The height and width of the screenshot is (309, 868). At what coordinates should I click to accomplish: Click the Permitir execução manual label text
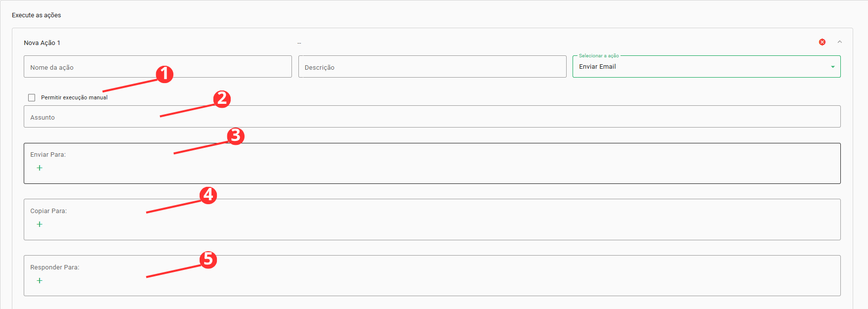(74, 98)
